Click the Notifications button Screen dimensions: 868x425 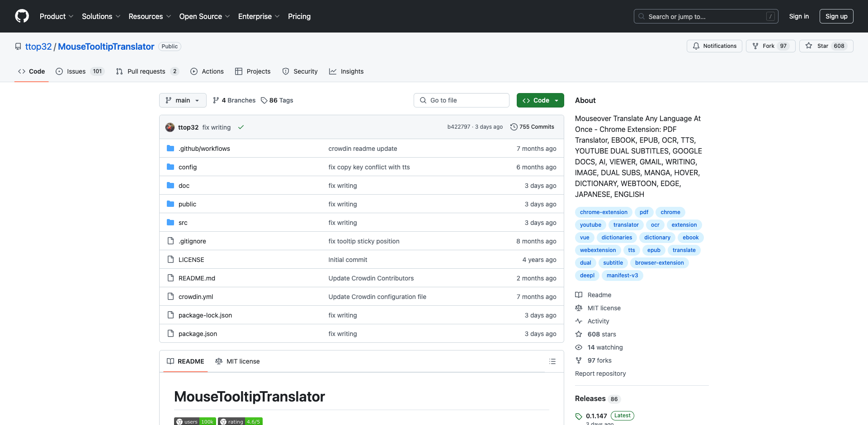[x=714, y=46]
